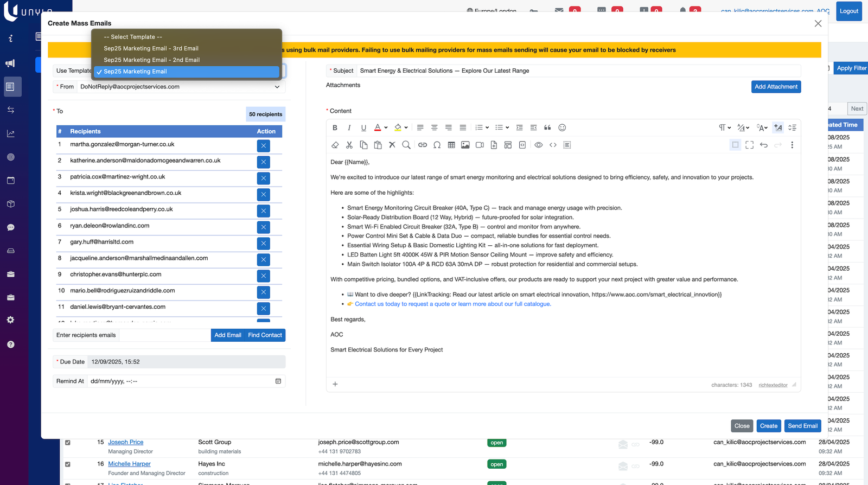Cut selected text with scissors icon
Viewport: 868px width, 485px height.
coord(349,145)
